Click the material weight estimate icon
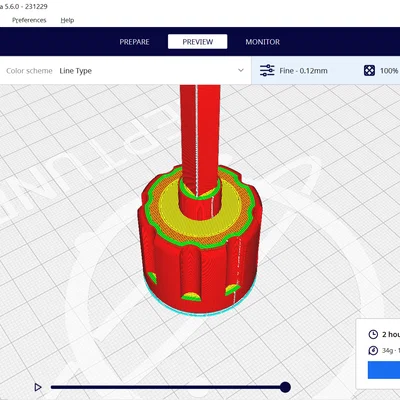 click(373, 350)
